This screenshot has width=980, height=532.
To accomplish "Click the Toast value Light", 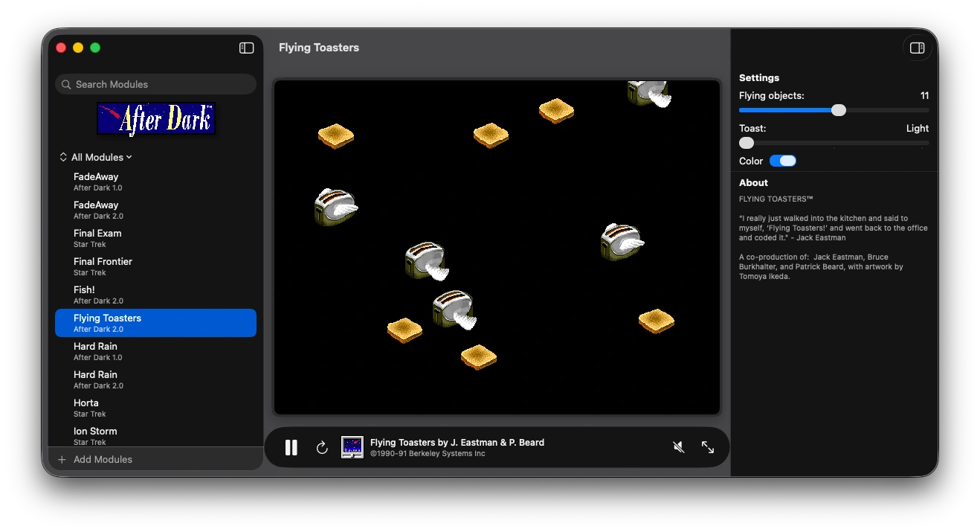I will (x=918, y=128).
